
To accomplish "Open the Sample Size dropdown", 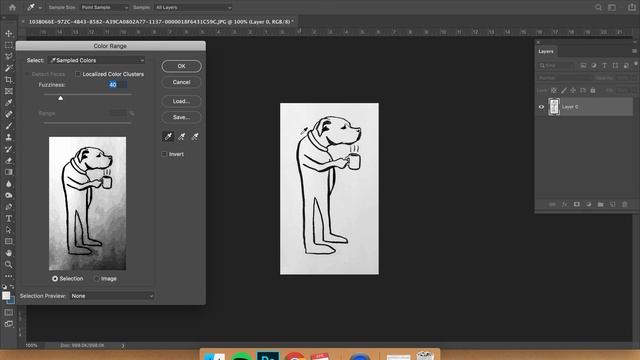I will tap(104, 7).
